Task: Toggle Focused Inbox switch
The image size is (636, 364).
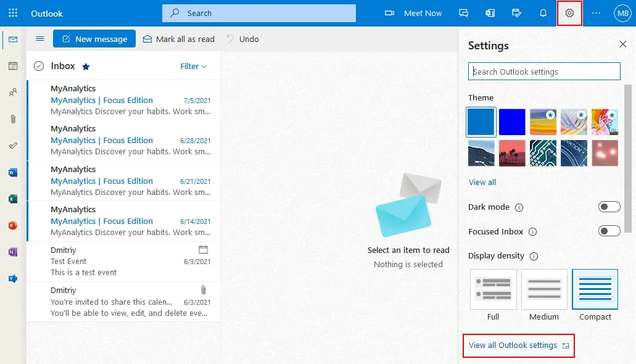Action: [x=609, y=231]
